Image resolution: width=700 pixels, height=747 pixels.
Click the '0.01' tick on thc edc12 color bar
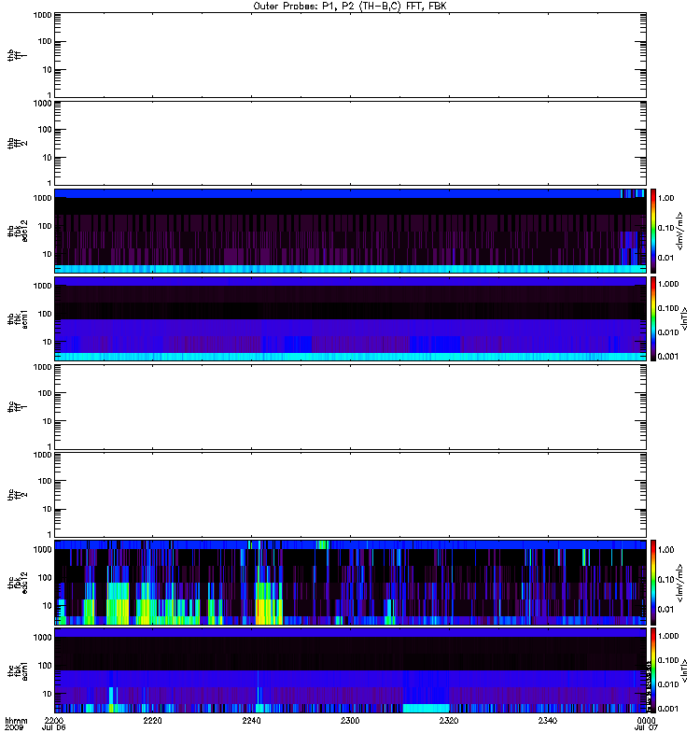tap(665, 610)
